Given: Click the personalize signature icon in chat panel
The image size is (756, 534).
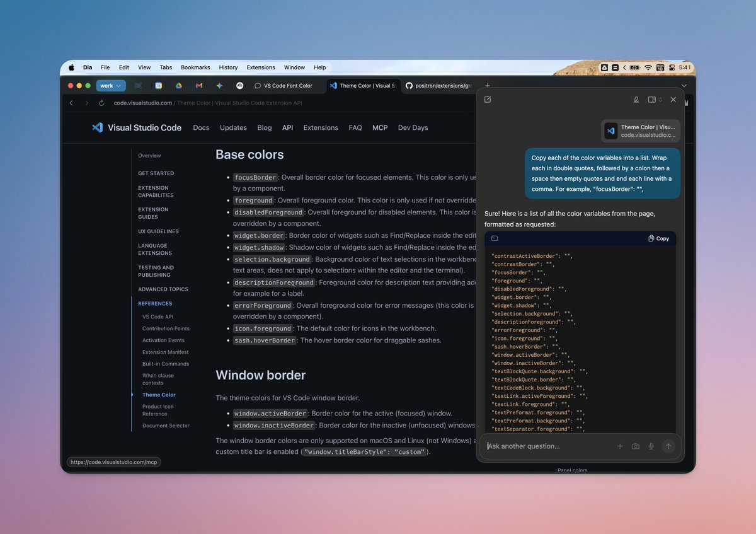Looking at the screenshot, I should [636, 100].
